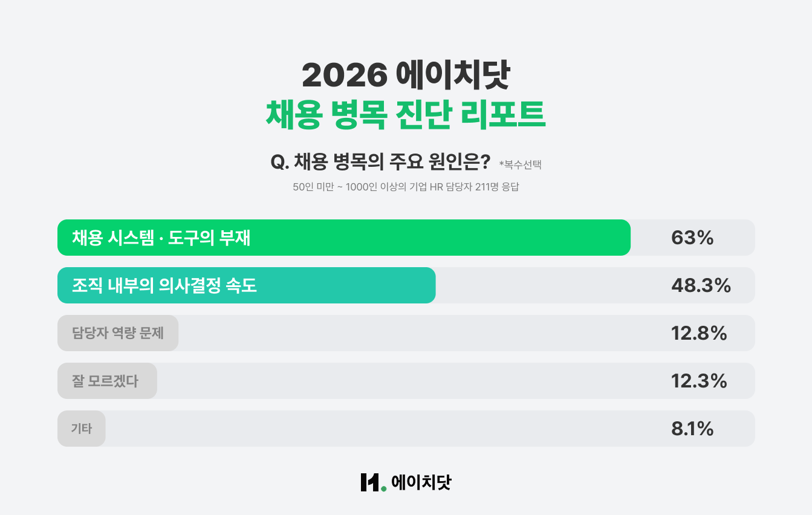
Task: Click the 48.3% value label
Action: (701, 285)
